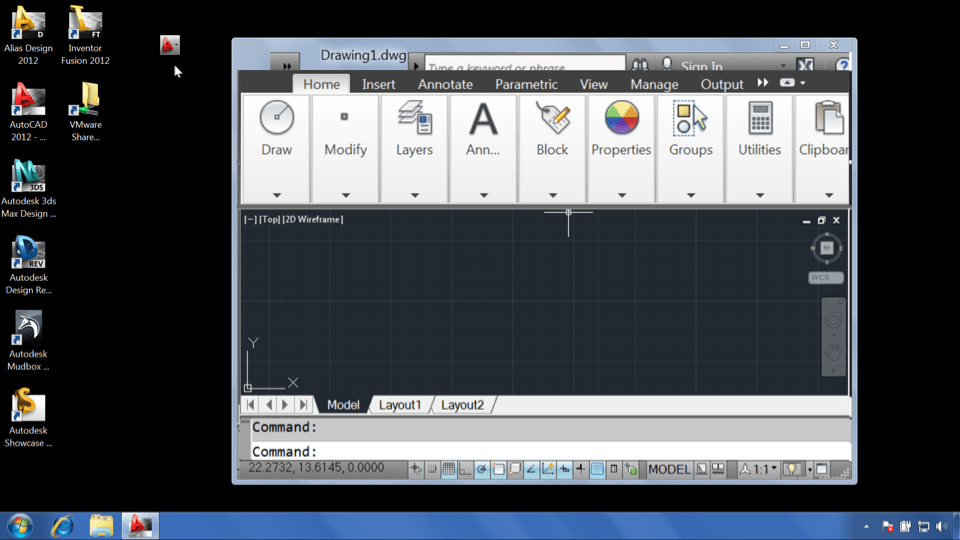The image size is (960, 540).
Task: Select Autodesk 3ds Max Design shortcut
Action: click(28, 189)
